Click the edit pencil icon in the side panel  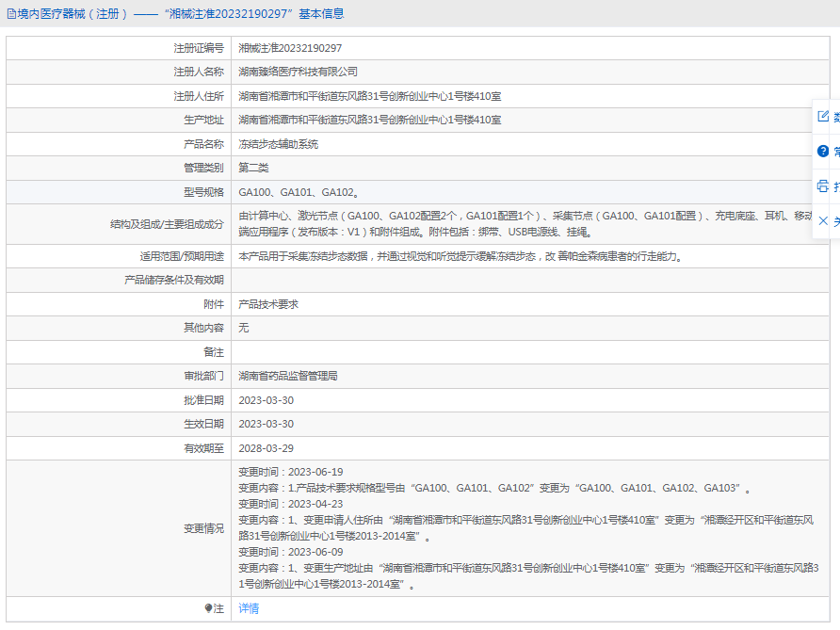823,116
